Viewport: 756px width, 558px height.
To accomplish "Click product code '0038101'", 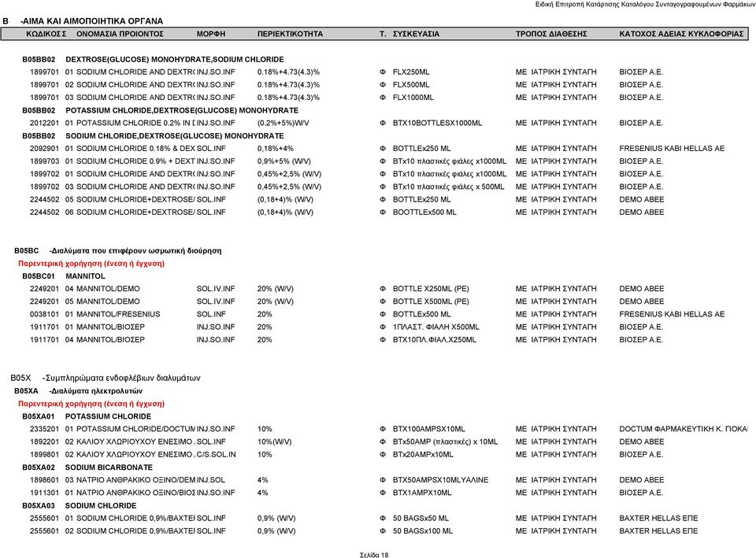I will coord(44,315).
